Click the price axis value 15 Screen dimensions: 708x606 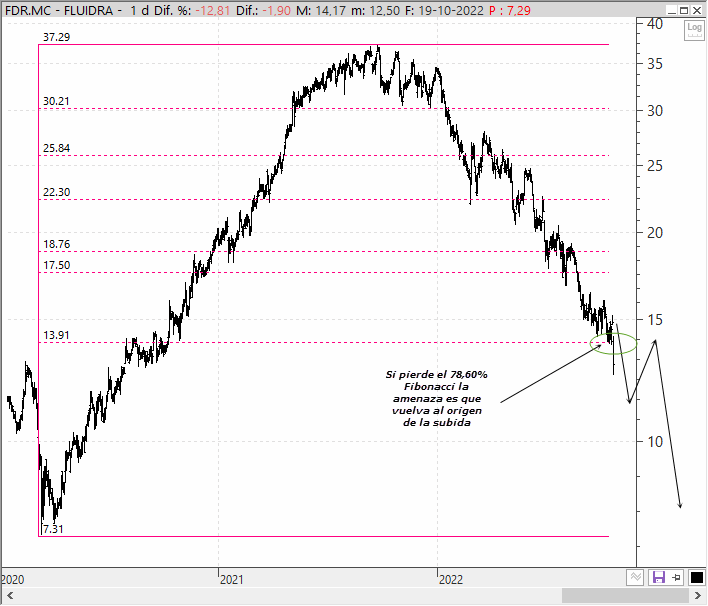pyautogui.click(x=655, y=320)
